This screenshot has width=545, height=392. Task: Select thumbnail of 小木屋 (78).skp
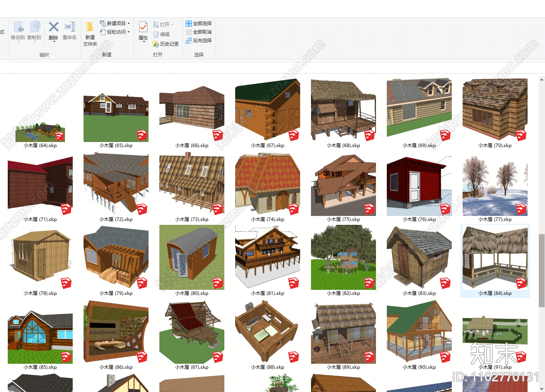click(40, 259)
